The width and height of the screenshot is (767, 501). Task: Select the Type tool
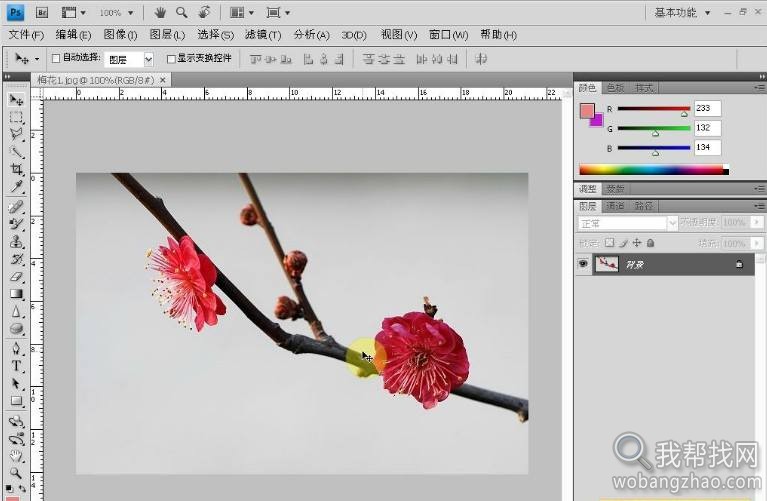coord(16,366)
